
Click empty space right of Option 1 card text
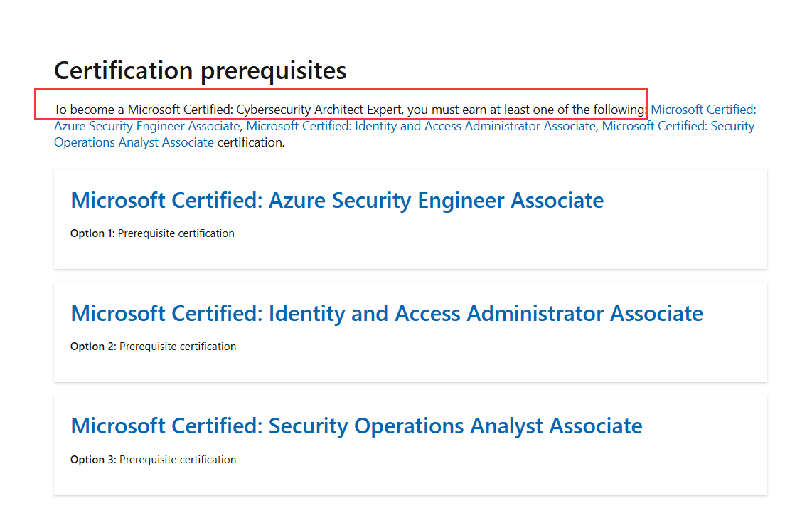(498, 233)
